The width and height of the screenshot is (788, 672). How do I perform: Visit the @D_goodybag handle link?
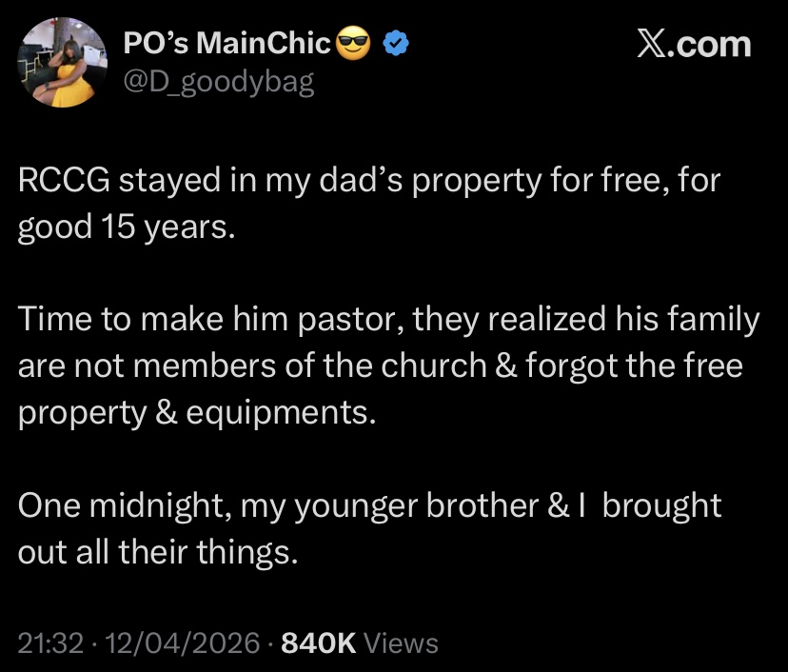tap(218, 84)
